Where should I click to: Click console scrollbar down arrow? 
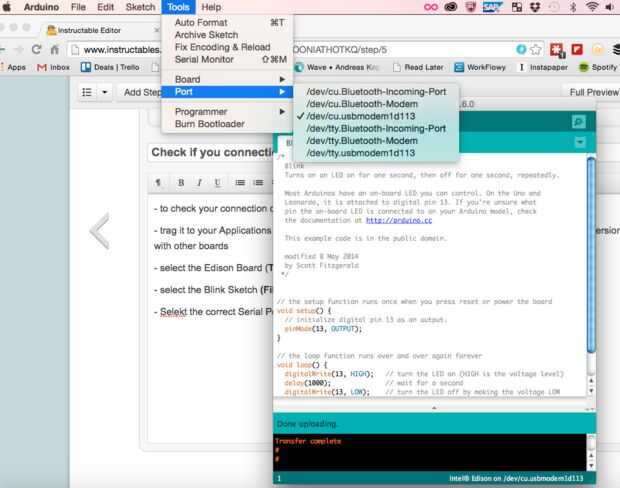(591, 465)
